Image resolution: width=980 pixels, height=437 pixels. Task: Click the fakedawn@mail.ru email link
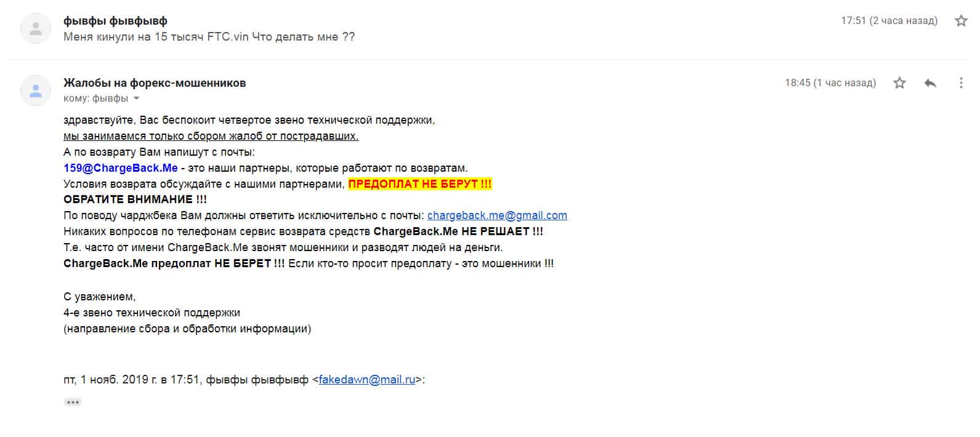point(366,380)
